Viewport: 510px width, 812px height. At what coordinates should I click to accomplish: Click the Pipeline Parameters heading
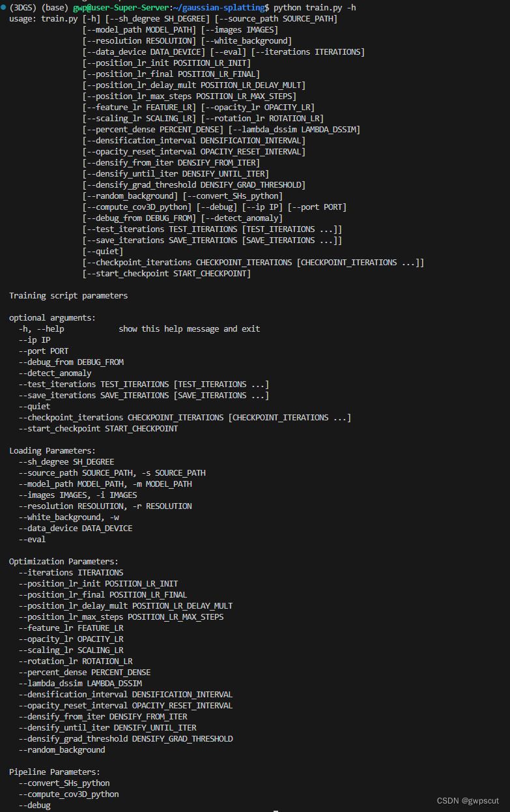55,772
